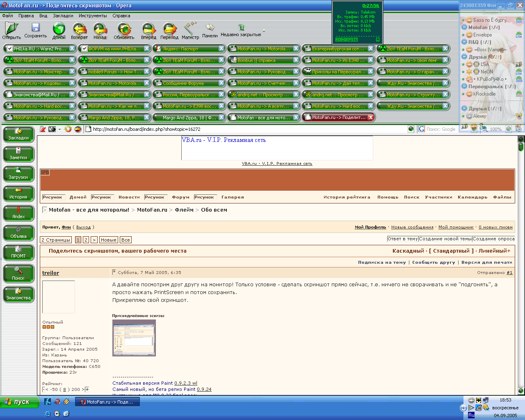Click the vertical page scrollbar
The height and width of the screenshot is (420, 525).
coord(521,265)
